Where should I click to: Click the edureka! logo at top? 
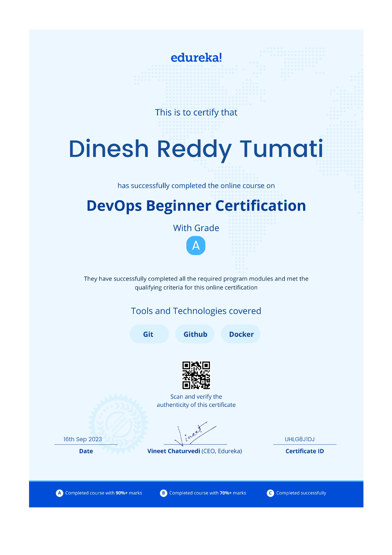(196, 58)
